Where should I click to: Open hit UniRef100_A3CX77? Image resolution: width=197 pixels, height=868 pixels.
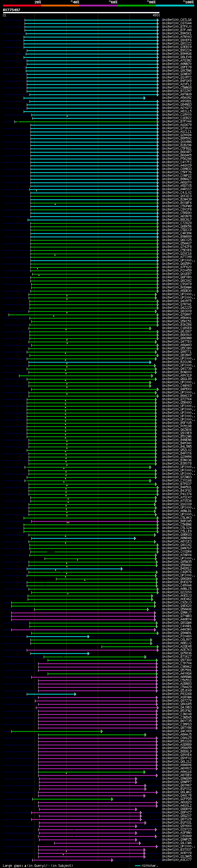click(x=176, y=860)
